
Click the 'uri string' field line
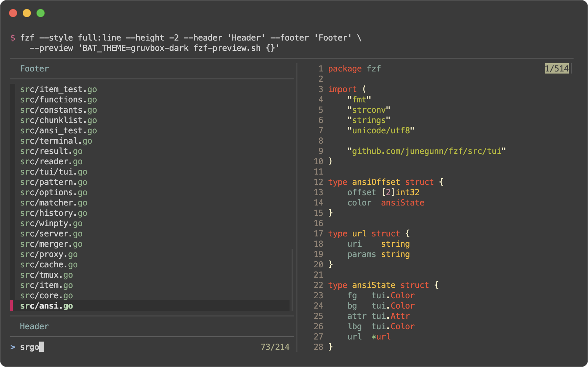tap(379, 244)
